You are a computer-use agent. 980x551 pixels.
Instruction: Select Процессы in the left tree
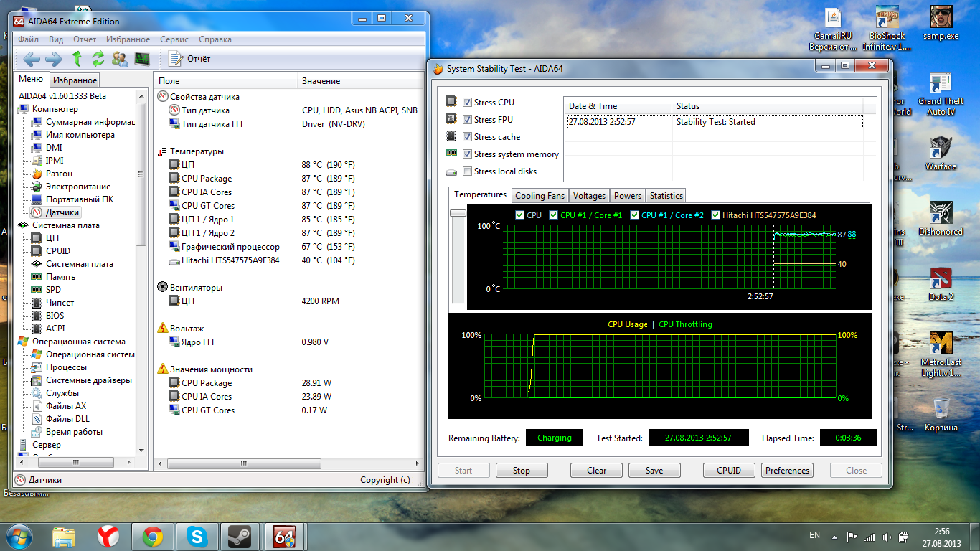click(66, 367)
